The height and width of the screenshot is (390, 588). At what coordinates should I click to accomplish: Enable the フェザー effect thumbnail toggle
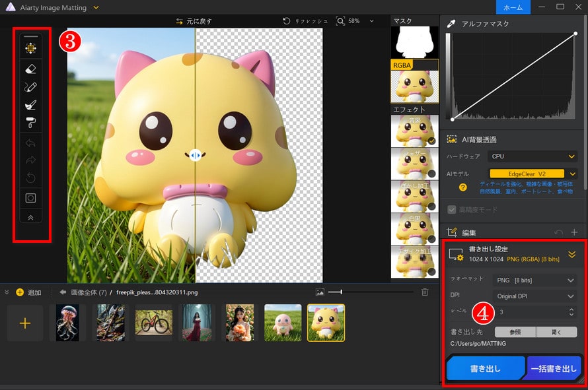click(x=431, y=174)
